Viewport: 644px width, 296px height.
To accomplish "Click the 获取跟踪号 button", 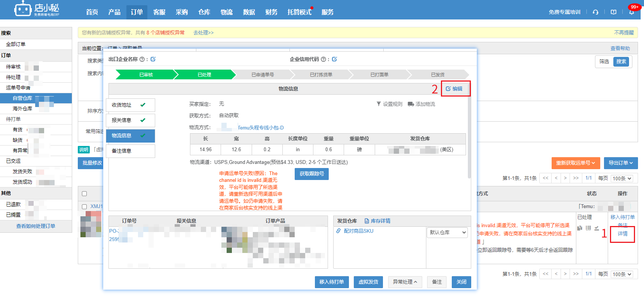I will tap(312, 174).
